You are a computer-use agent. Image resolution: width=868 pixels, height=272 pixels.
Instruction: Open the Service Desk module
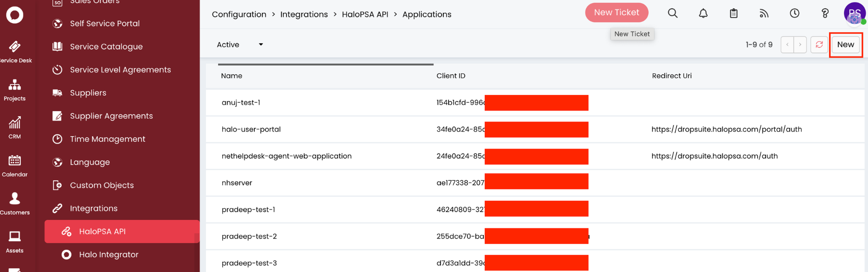(15, 51)
